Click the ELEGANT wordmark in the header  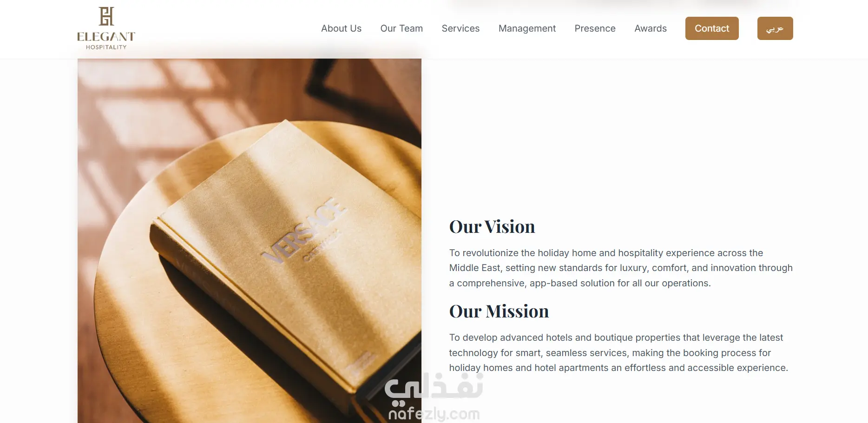click(x=106, y=37)
